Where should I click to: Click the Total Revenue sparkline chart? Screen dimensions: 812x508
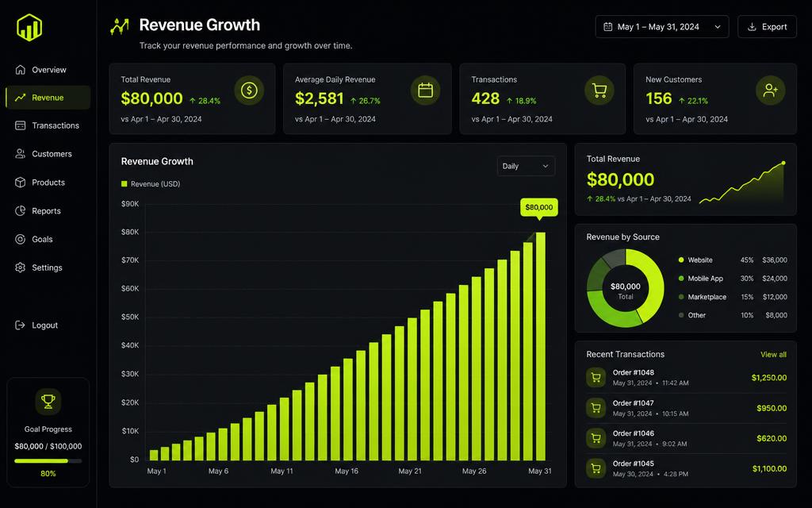pyautogui.click(x=742, y=183)
